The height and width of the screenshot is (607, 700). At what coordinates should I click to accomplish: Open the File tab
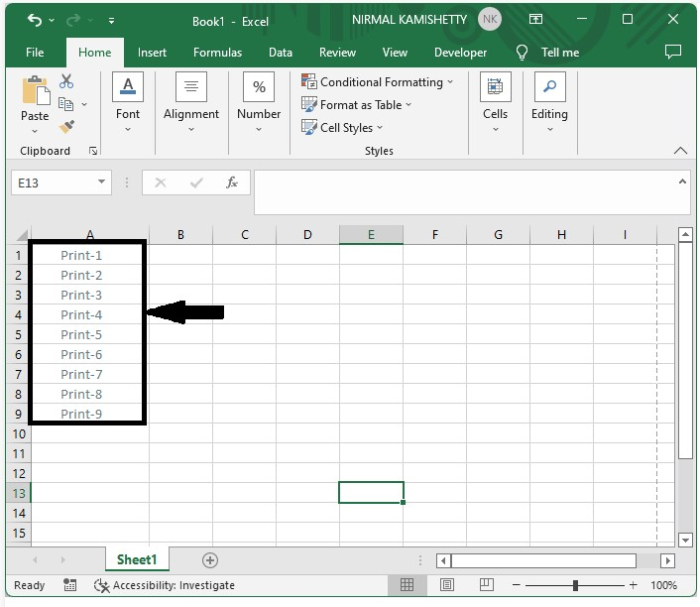(35, 53)
